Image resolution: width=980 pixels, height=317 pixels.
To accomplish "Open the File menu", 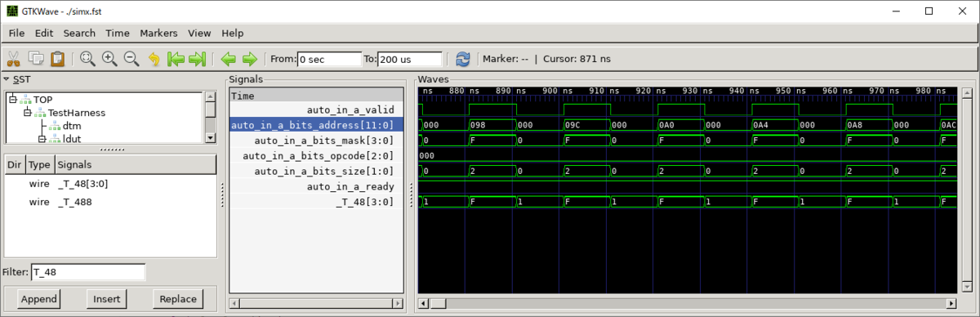I will (16, 33).
